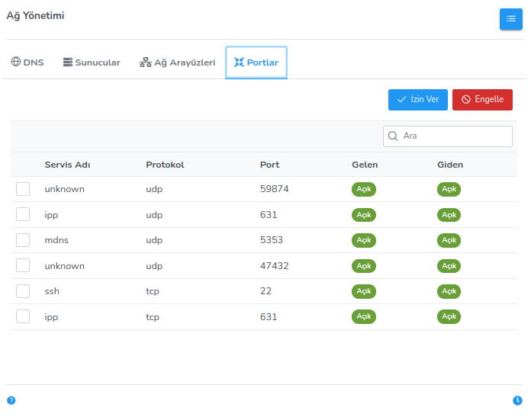
Task: Select the Portlar tab
Action: (256, 63)
